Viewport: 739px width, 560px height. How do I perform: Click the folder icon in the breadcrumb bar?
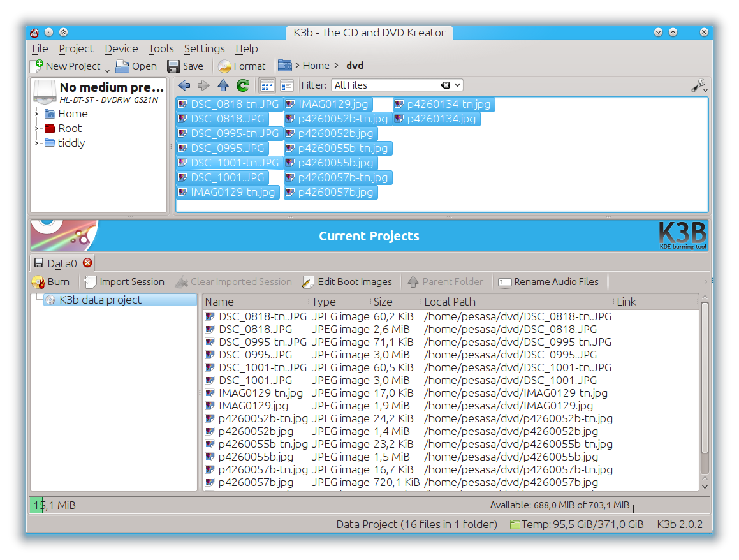(284, 66)
